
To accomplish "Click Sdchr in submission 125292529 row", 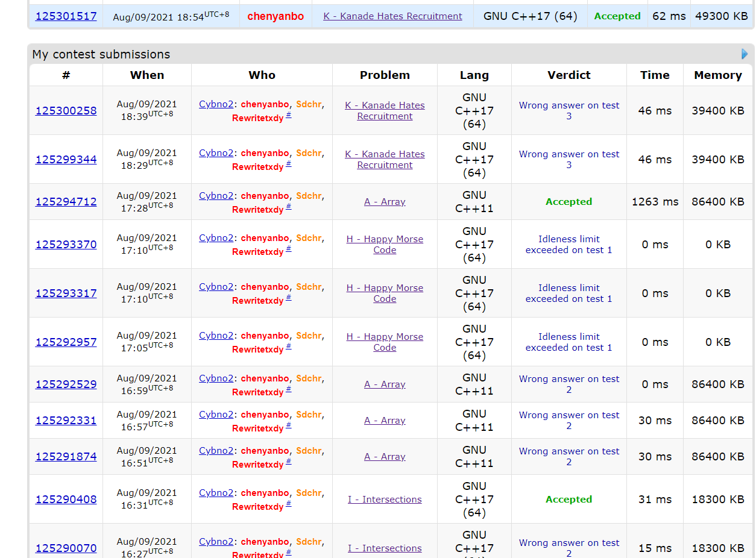I will (x=309, y=378).
